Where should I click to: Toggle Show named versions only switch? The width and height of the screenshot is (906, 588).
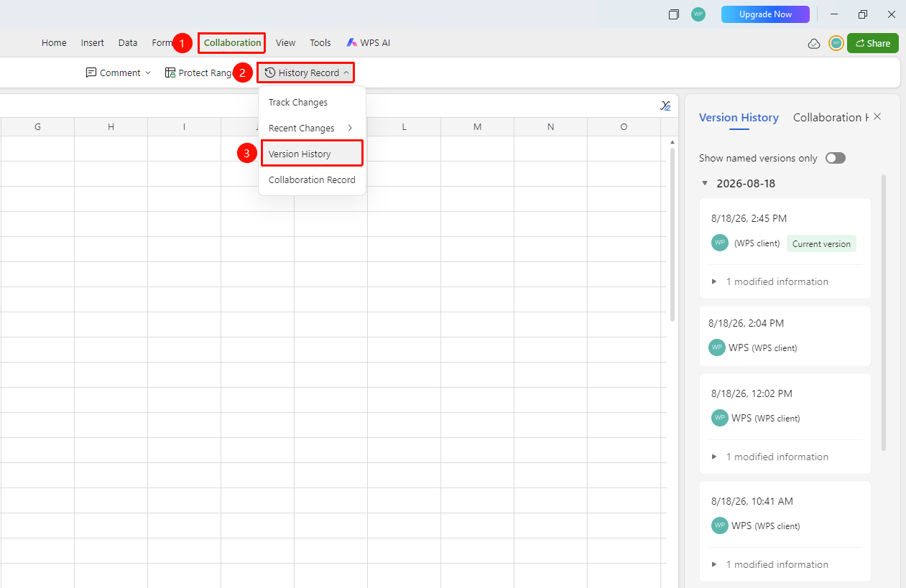(x=836, y=158)
